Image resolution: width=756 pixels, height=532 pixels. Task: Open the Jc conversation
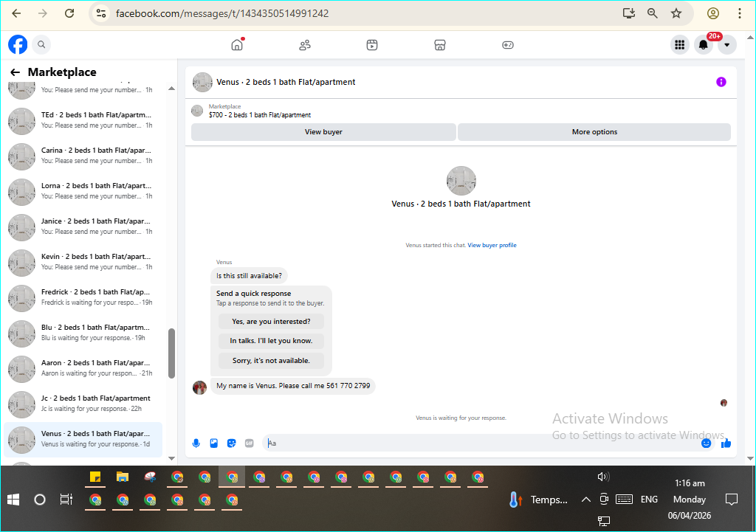[x=83, y=404]
